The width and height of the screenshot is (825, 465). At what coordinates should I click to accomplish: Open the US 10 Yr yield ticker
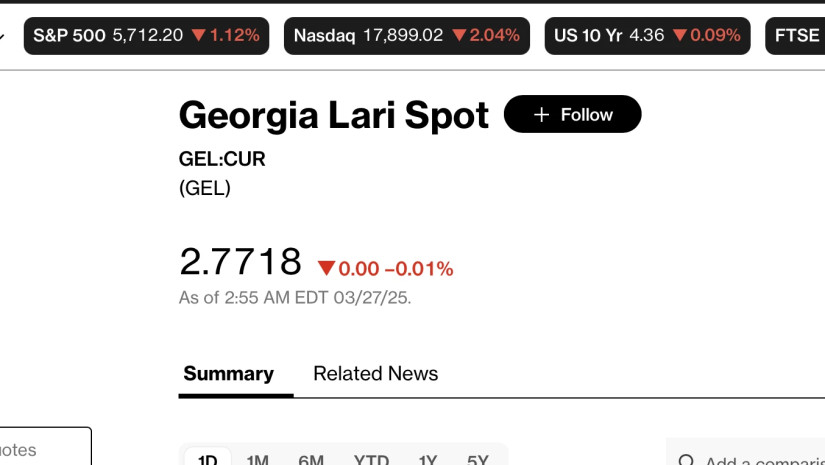[x=647, y=35]
